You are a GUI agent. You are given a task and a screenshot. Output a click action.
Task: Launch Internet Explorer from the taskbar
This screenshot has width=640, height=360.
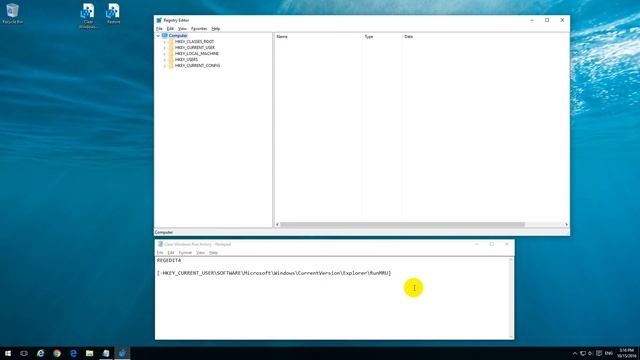[40, 353]
